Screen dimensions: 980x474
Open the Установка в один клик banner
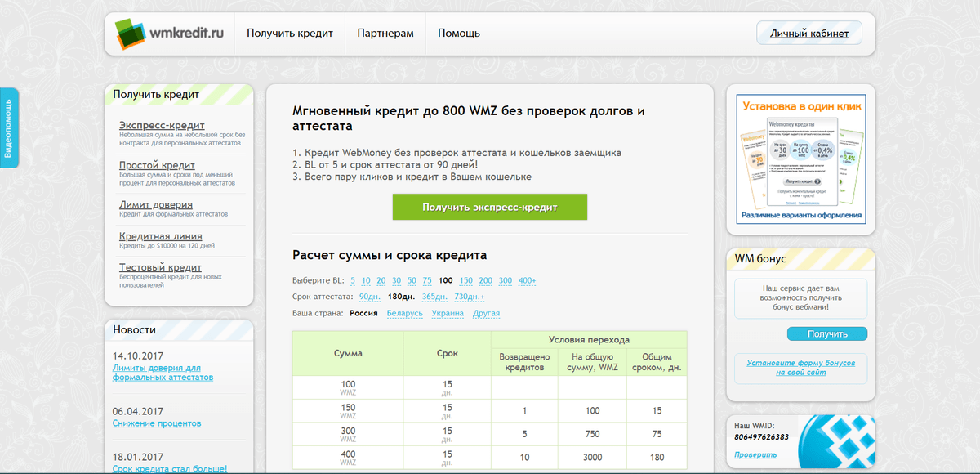(x=800, y=159)
